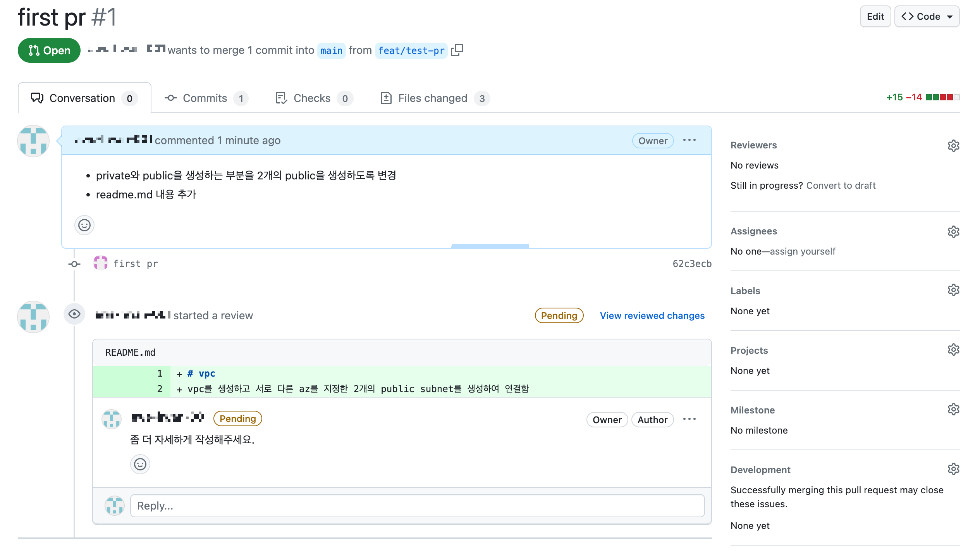Click View reviewed changes link
Screen dimensions: 980x551
point(652,316)
